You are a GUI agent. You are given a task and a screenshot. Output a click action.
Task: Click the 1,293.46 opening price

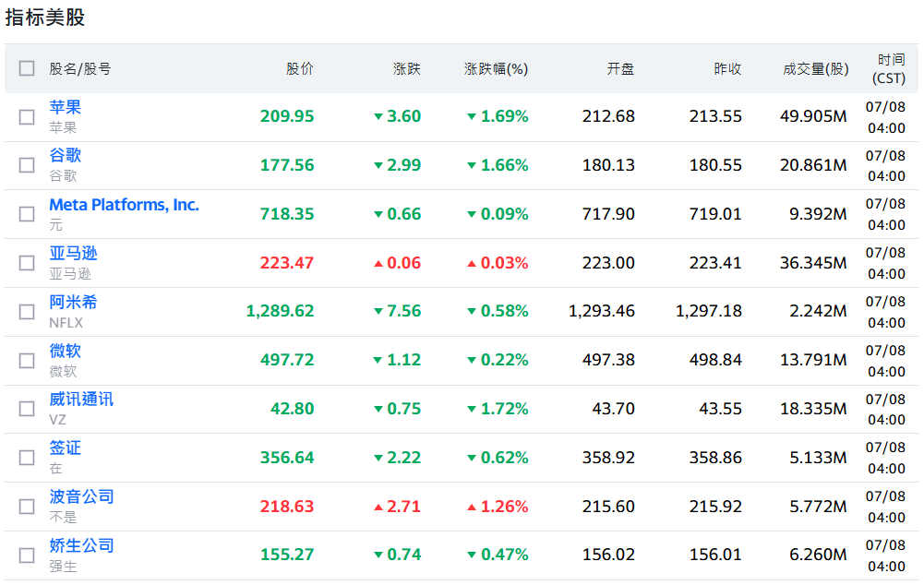click(602, 311)
